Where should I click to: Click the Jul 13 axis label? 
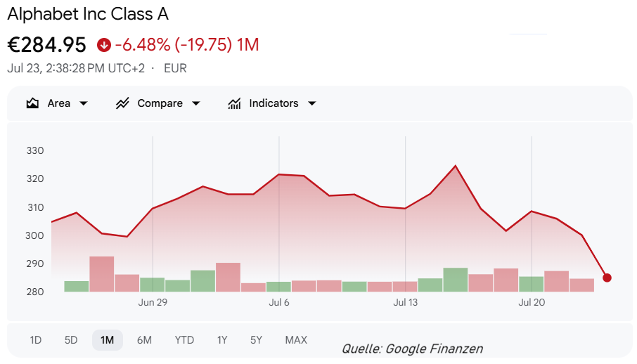coord(406,302)
